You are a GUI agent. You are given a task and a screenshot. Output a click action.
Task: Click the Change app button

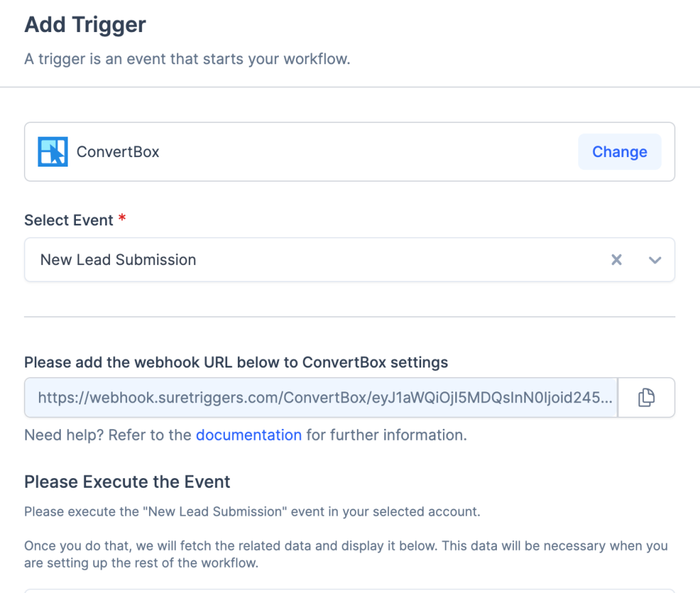619,152
